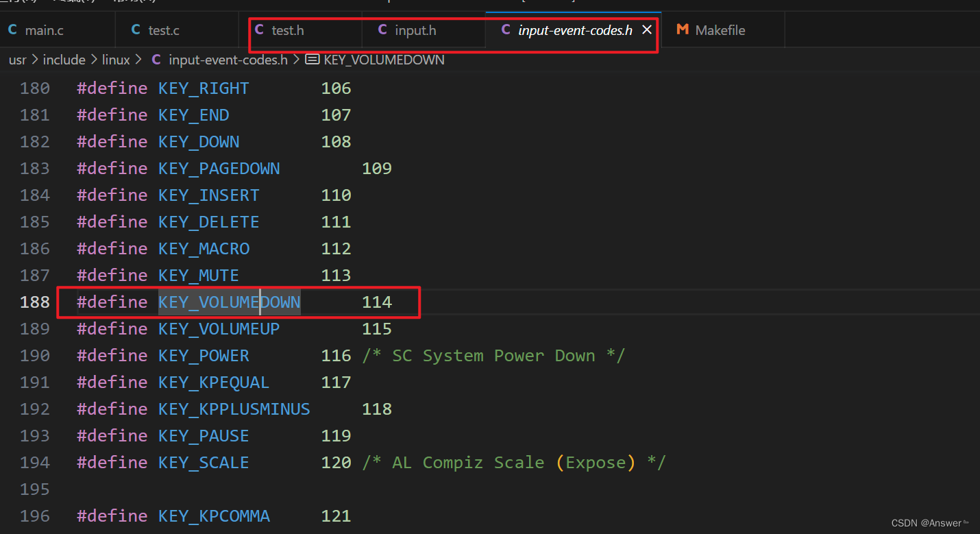This screenshot has width=980, height=534.
Task: Click the KEY_PAUSE macro name
Action: (204, 436)
